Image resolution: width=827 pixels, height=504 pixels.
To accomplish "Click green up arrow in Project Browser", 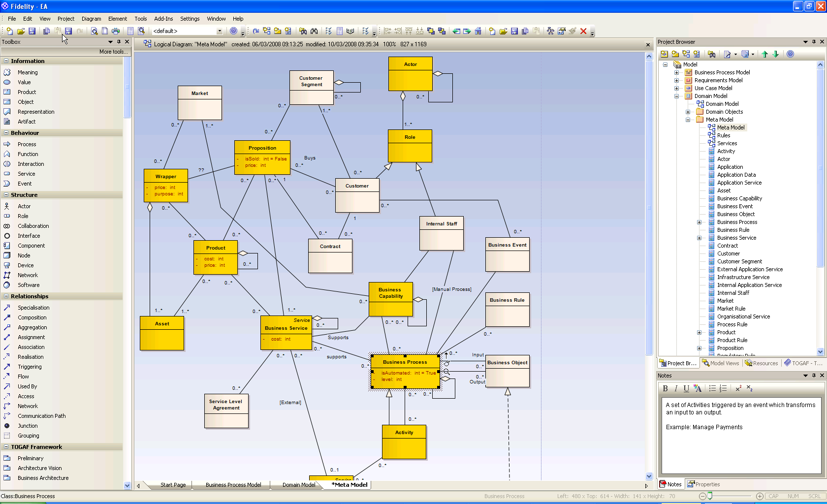I will point(764,54).
